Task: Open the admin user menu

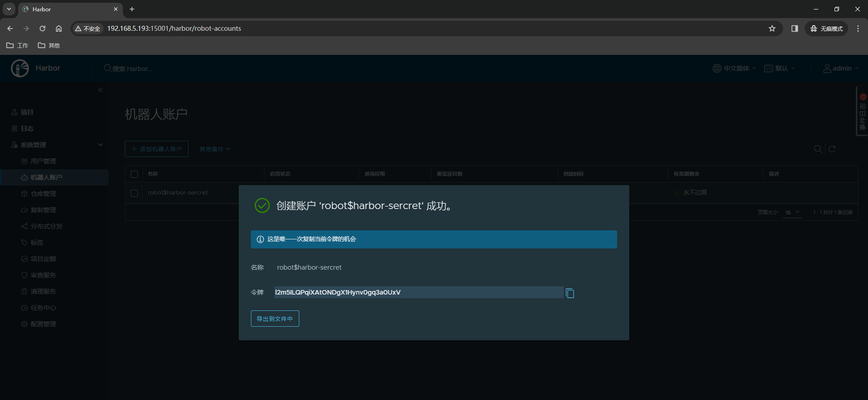Action: coord(840,68)
